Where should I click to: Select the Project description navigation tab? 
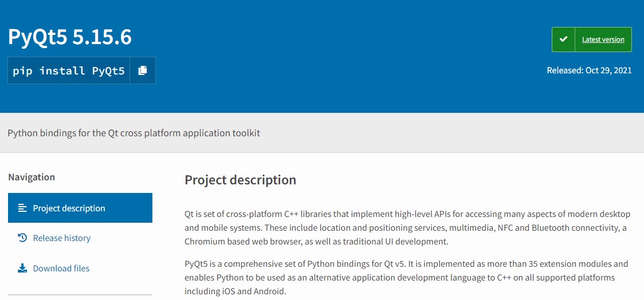[80, 208]
